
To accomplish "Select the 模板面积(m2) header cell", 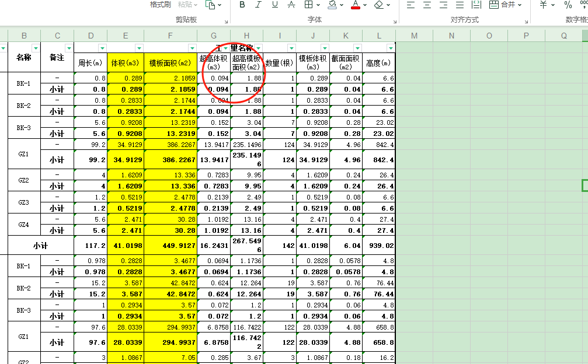I will click(x=171, y=62).
